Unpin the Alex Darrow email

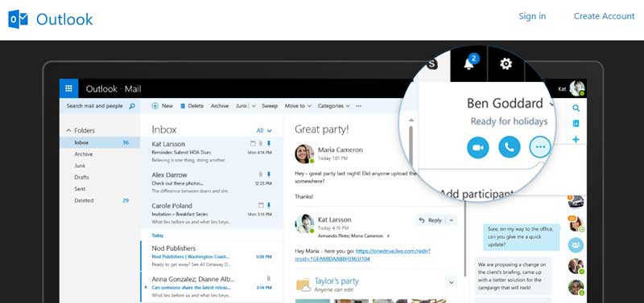coord(269,174)
